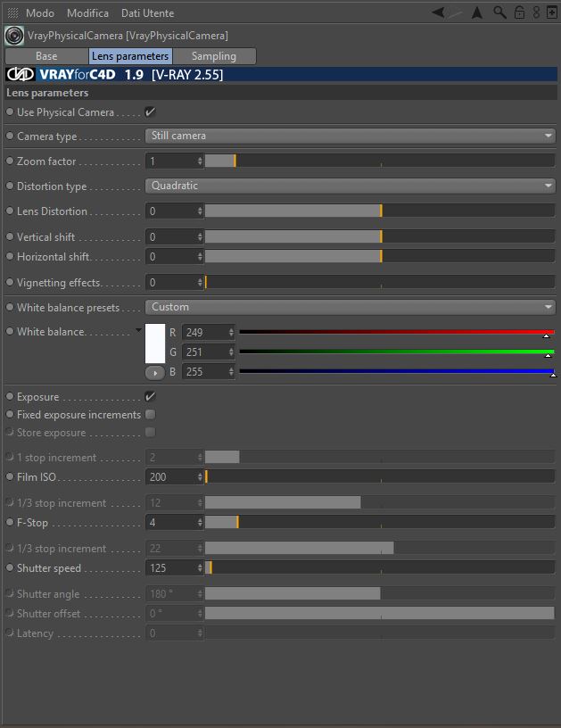
Task: Click the grip dots icon beside Modo
Action: click(13, 13)
